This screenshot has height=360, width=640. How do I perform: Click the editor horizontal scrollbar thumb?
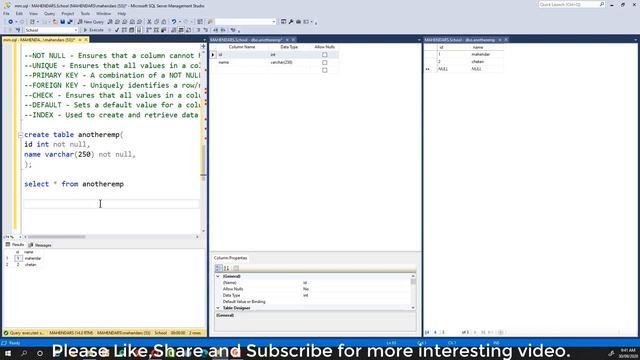tap(57, 237)
